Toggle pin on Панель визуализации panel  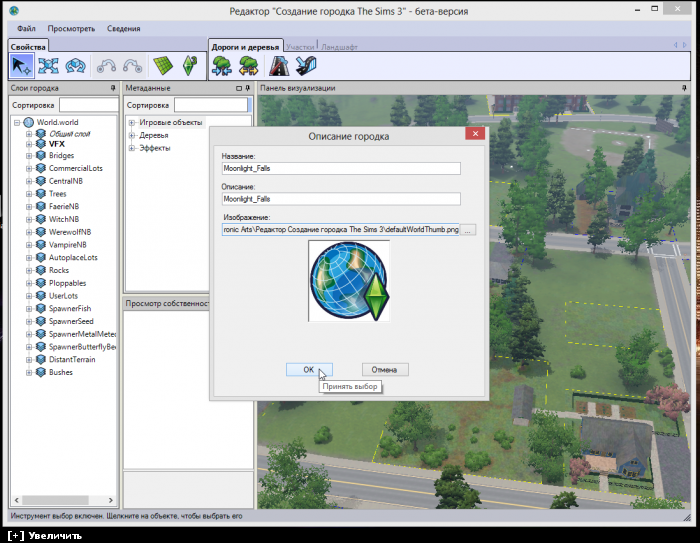tap(685, 88)
